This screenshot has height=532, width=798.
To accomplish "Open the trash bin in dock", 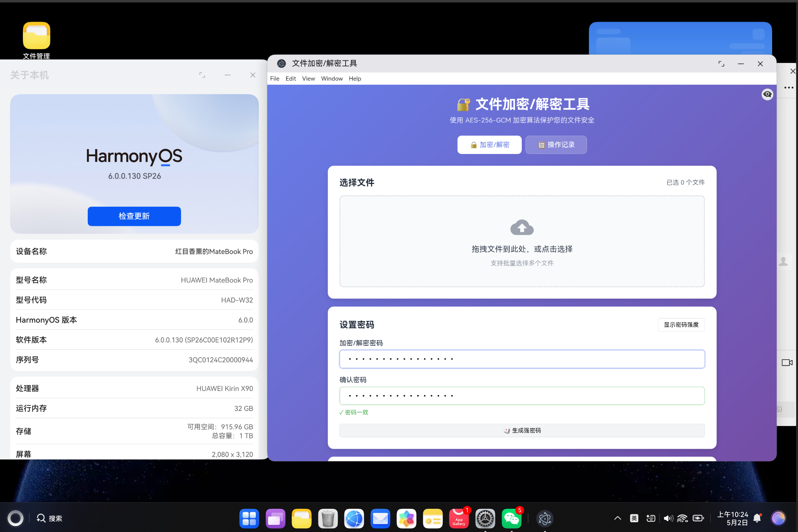I will tap(328, 519).
